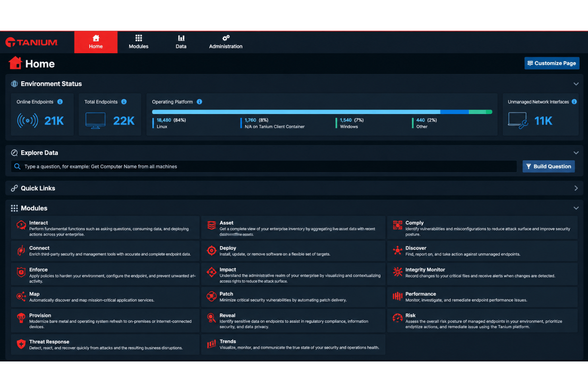The image size is (588, 392).
Task: Click the Map module icon
Action: 21,296
